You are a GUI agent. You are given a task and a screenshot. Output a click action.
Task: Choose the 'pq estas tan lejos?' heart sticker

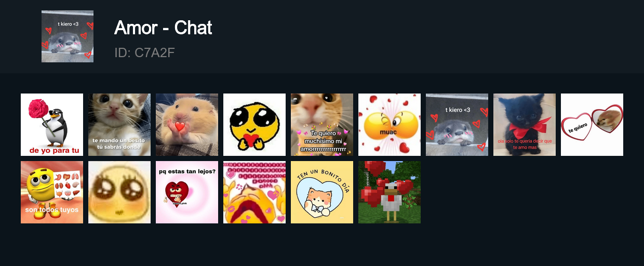[x=187, y=192]
